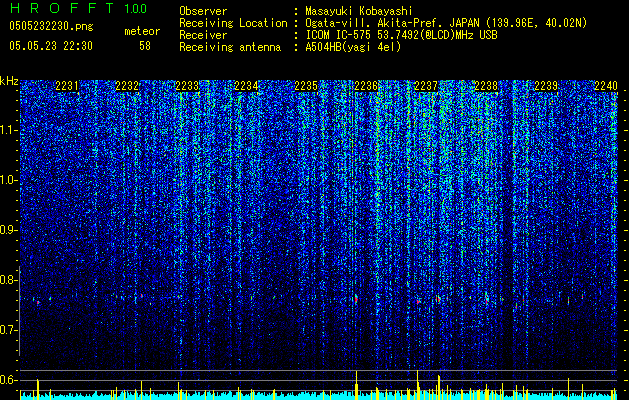Click the 1.1 kHz axis label
This screenshot has height=400, width=629.
[9, 130]
